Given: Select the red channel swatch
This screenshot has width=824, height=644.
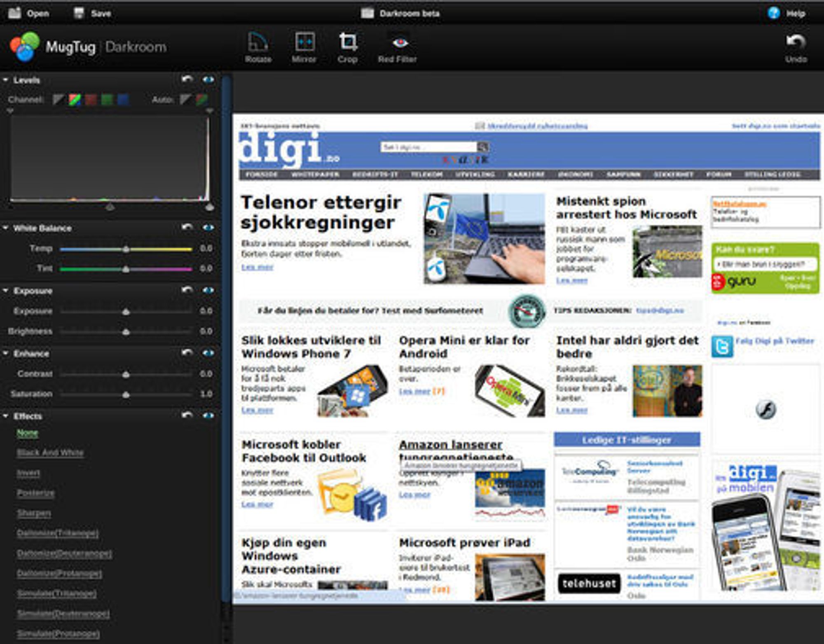Looking at the screenshot, I should click(91, 99).
